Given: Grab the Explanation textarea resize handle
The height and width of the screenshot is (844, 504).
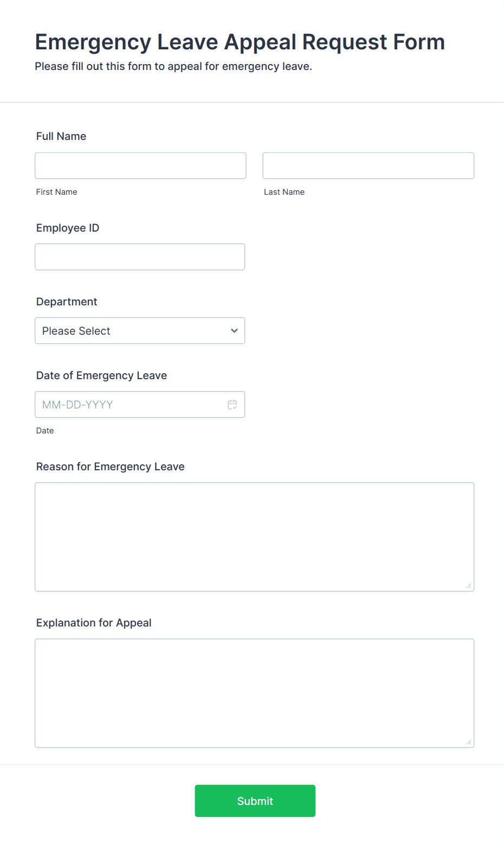Looking at the screenshot, I should [469, 742].
